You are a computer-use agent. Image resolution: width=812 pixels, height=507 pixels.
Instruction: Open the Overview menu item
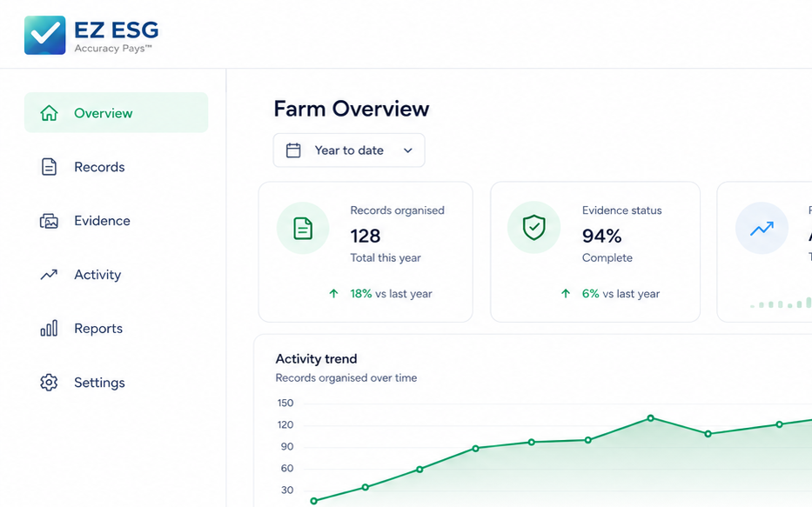pos(116,113)
